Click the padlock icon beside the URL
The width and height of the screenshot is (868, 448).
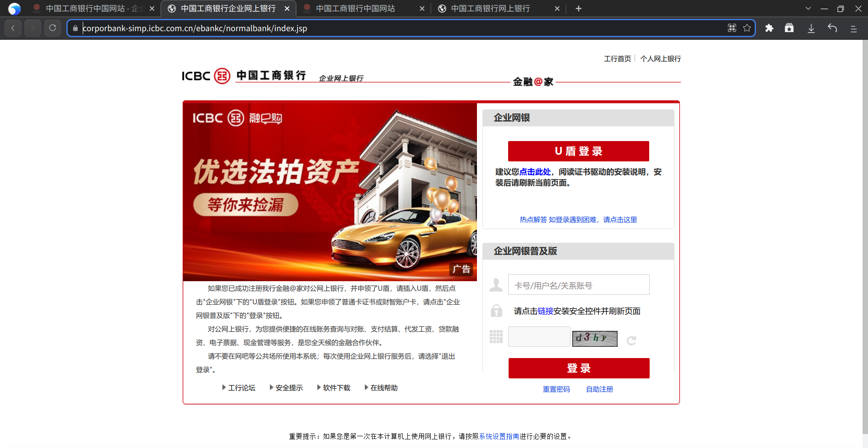[x=75, y=28]
